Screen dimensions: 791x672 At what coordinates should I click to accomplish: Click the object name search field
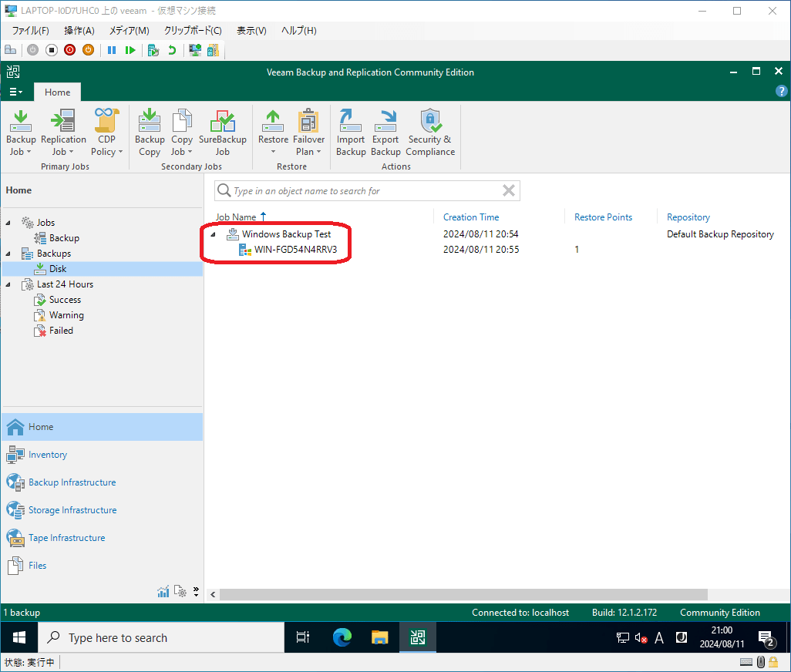coord(365,190)
